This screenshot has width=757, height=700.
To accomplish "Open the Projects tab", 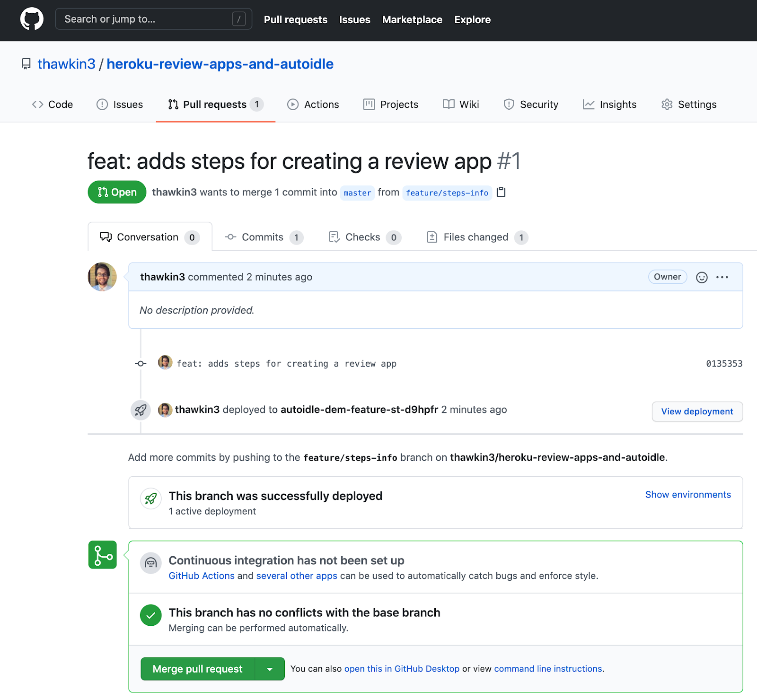I will pyautogui.click(x=391, y=105).
